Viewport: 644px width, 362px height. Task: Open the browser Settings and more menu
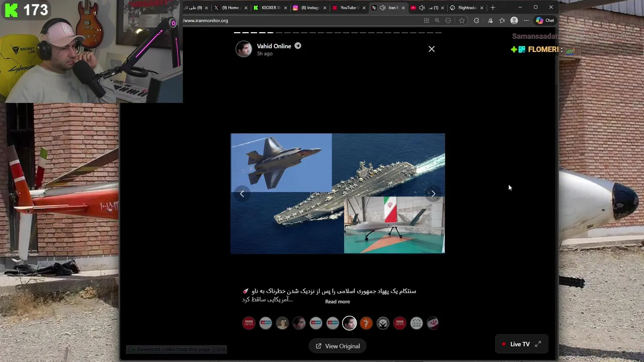click(x=526, y=21)
